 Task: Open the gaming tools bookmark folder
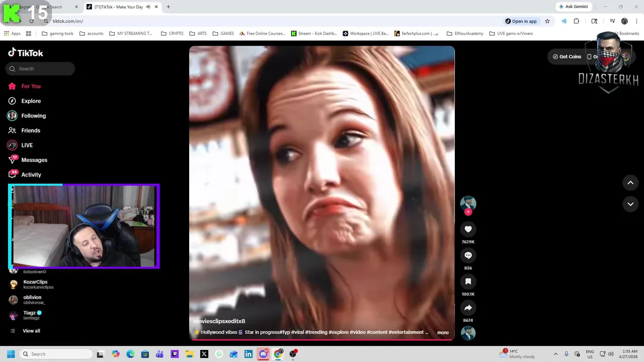pyautogui.click(x=57, y=34)
